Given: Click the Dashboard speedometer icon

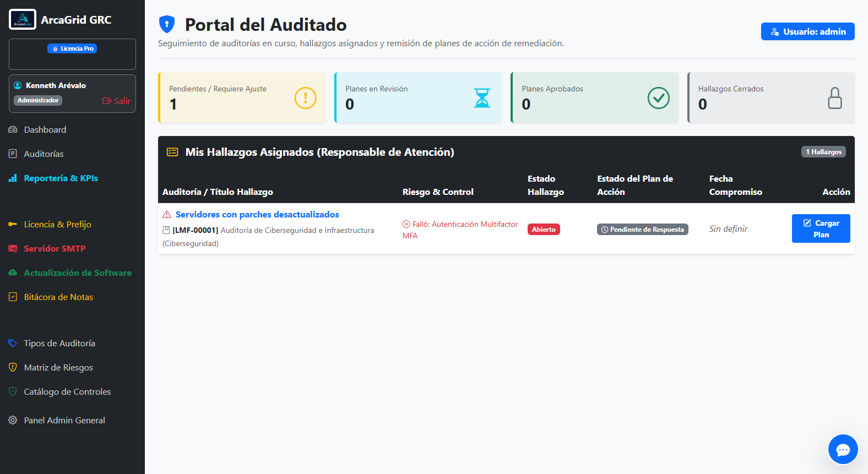Looking at the screenshot, I should pyautogui.click(x=13, y=129).
